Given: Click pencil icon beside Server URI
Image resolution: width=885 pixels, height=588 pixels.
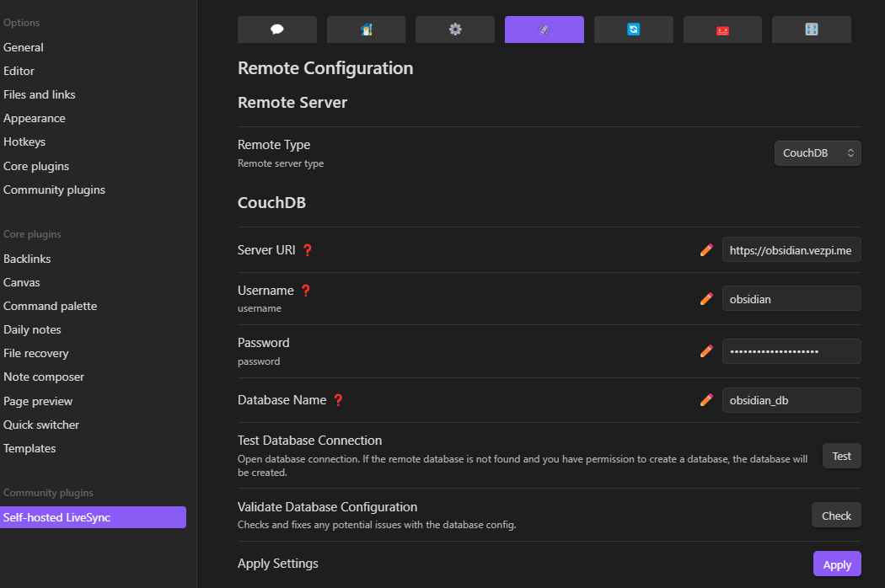Looking at the screenshot, I should (x=706, y=250).
